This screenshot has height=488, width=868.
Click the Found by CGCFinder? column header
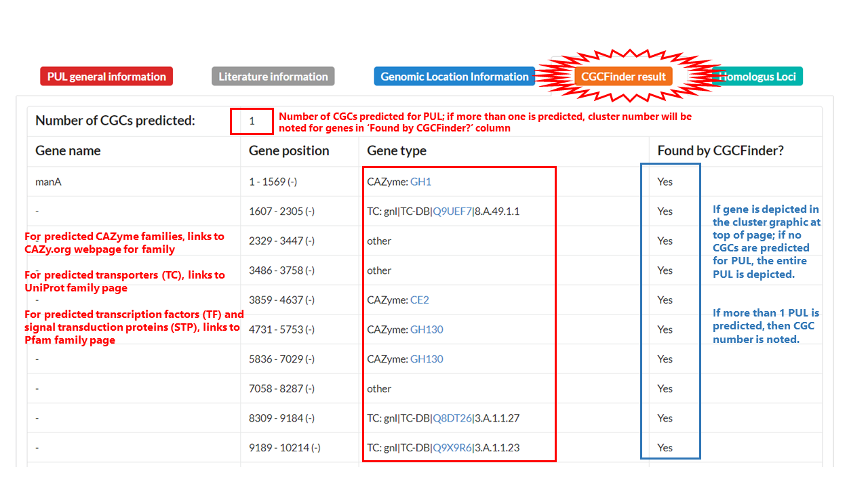720,151
